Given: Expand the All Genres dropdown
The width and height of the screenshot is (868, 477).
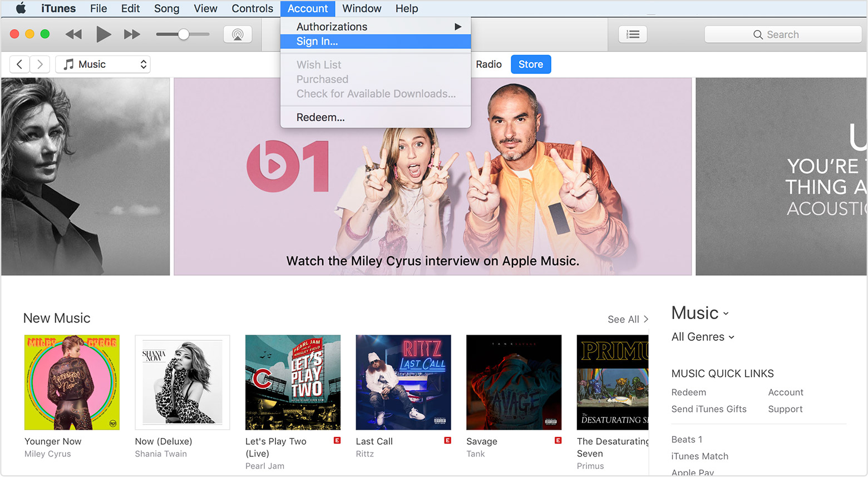Looking at the screenshot, I should coord(703,337).
